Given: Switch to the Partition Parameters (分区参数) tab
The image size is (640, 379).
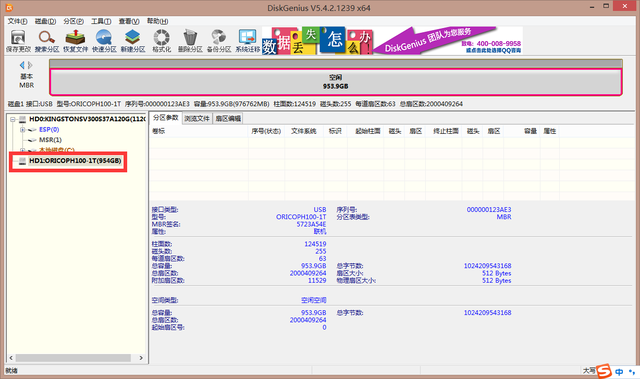Looking at the screenshot, I should click(166, 118).
